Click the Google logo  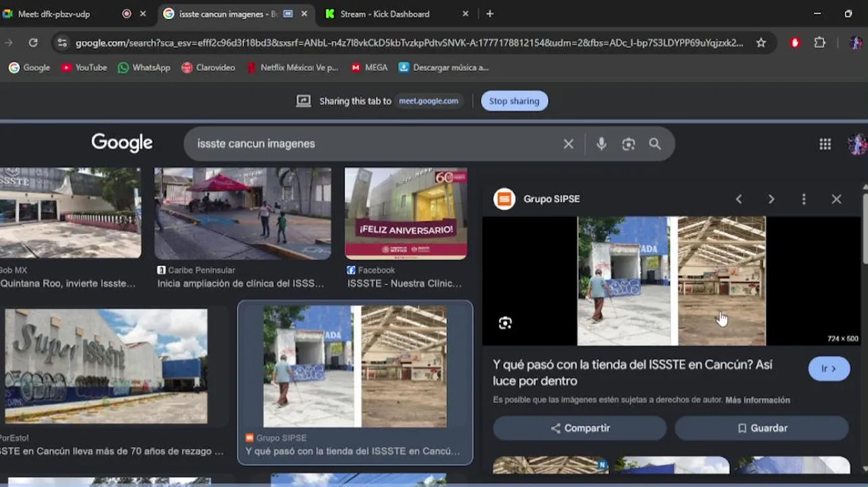(x=122, y=143)
